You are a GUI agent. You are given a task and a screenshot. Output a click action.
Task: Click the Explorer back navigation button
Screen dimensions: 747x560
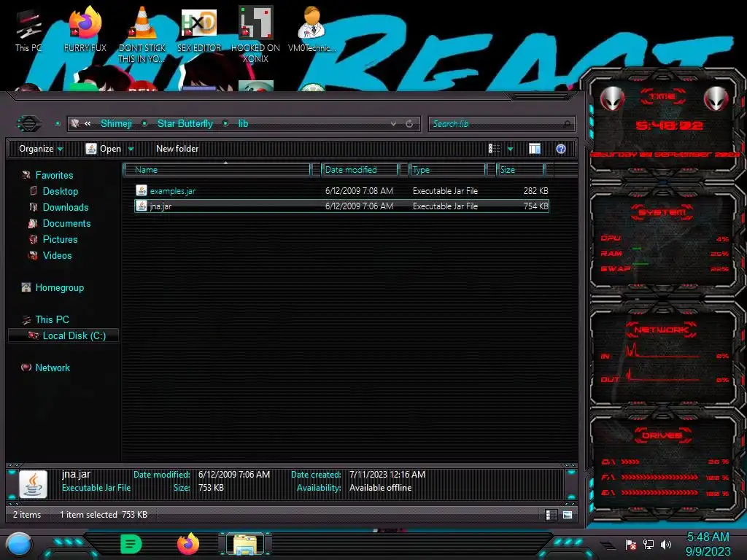[29, 124]
